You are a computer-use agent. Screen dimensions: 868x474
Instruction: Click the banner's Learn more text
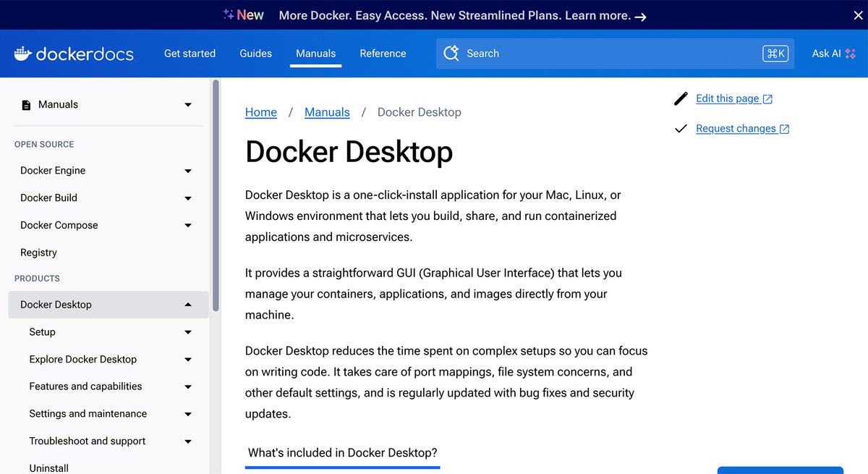pos(597,15)
